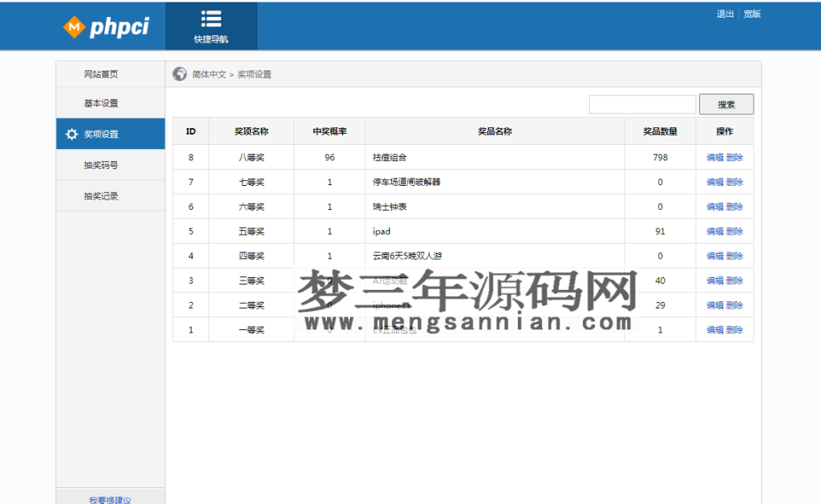Click the search input box
The image size is (821, 504).
click(642, 103)
